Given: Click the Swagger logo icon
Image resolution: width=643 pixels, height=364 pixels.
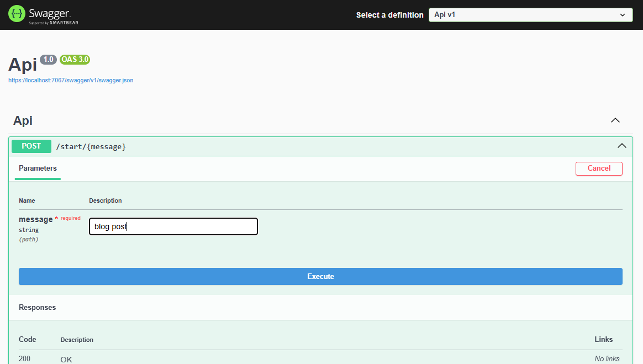Looking at the screenshot, I should pyautogui.click(x=17, y=14).
